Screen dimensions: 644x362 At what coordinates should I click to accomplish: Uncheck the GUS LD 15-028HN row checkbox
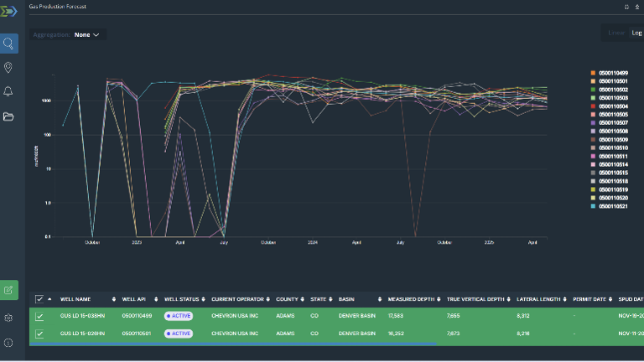click(39, 333)
